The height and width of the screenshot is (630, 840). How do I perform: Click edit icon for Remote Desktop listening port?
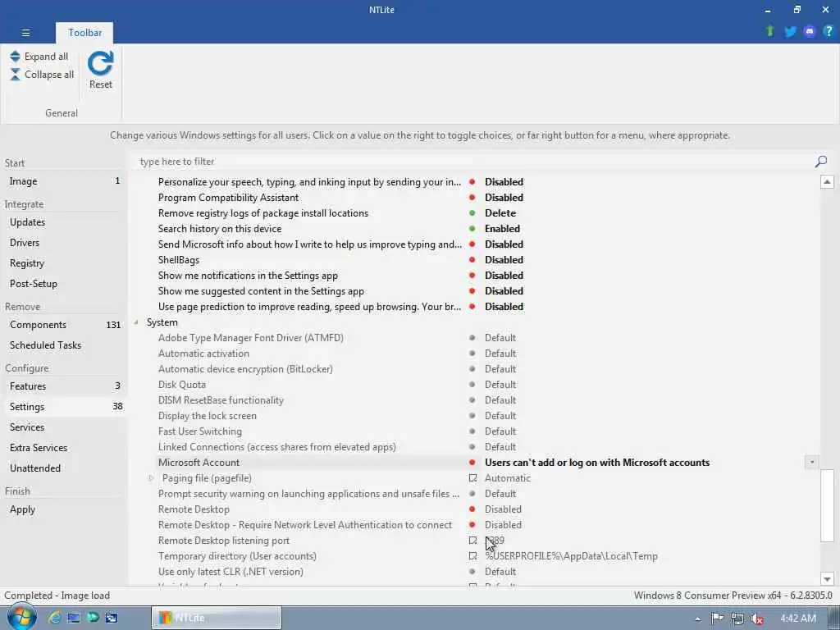pyautogui.click(x=472, y=541)
